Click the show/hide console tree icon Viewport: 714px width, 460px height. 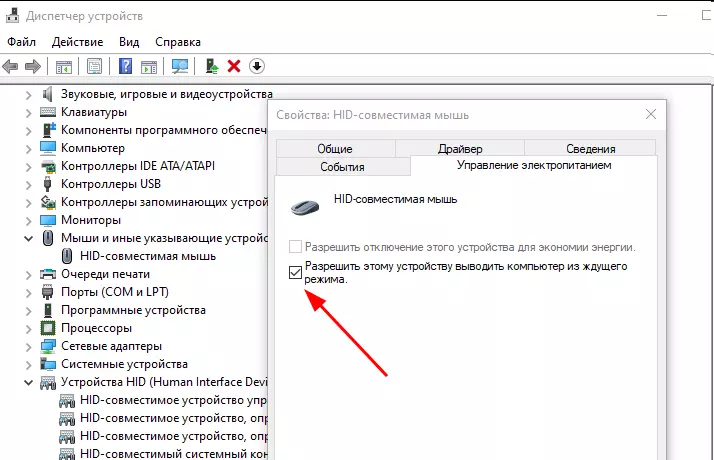(x=64, y=66)
